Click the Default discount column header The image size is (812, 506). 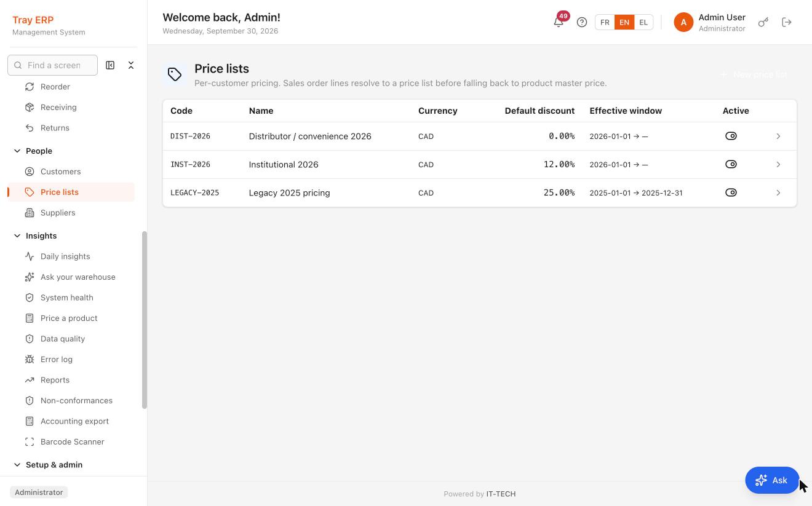pos(539,111)
